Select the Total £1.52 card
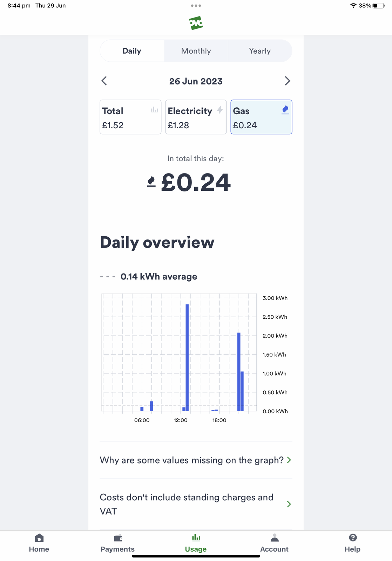This screenshot has width=392, height=561. [130, 117]
